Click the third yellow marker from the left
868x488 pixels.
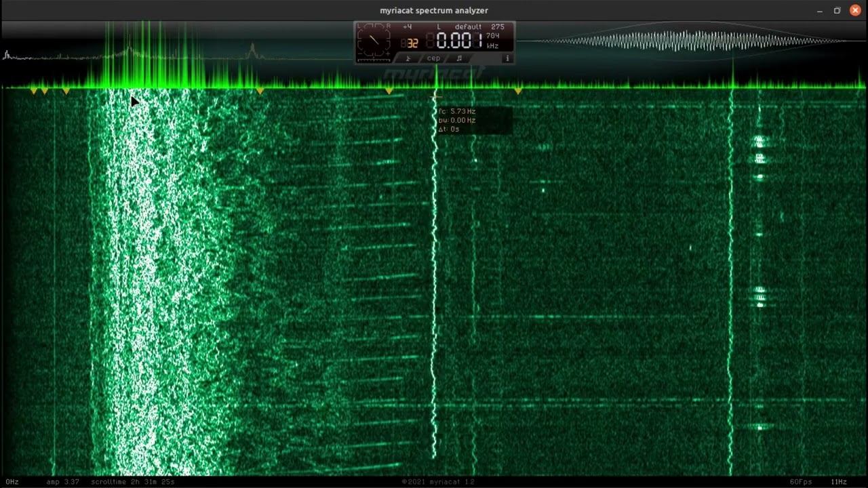66,90
